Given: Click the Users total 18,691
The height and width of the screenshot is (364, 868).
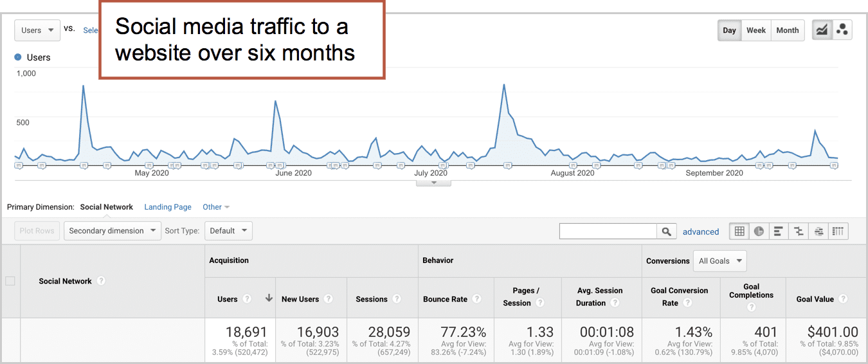Looking at the screenshot, I should point(246,332).
